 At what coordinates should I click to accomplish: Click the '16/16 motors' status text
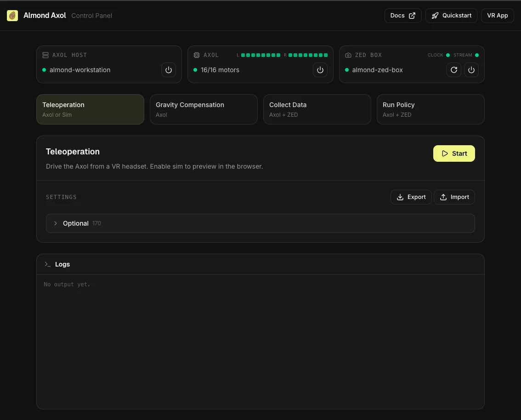[x=220, y=70]
